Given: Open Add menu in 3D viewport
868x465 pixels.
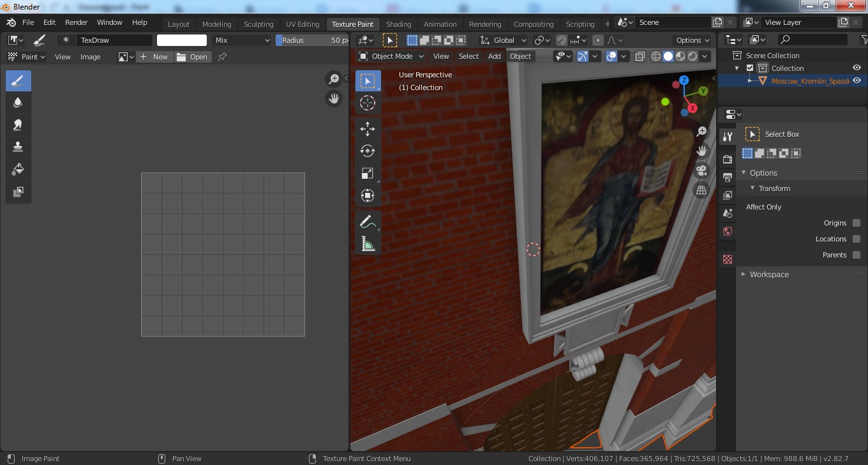Looking at the screenshot, I should pyautogui.click(x=494, y=56).
